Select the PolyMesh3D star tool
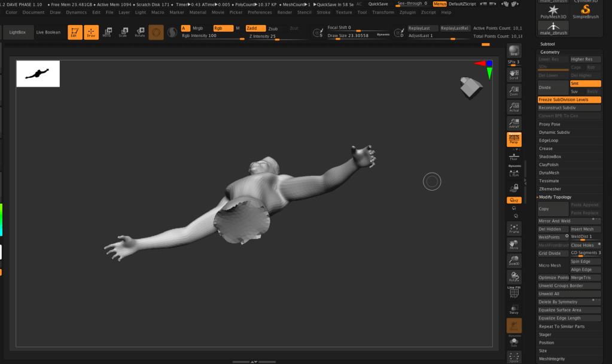This screenshot has width=612, height=364. click(x=553, y=12)
